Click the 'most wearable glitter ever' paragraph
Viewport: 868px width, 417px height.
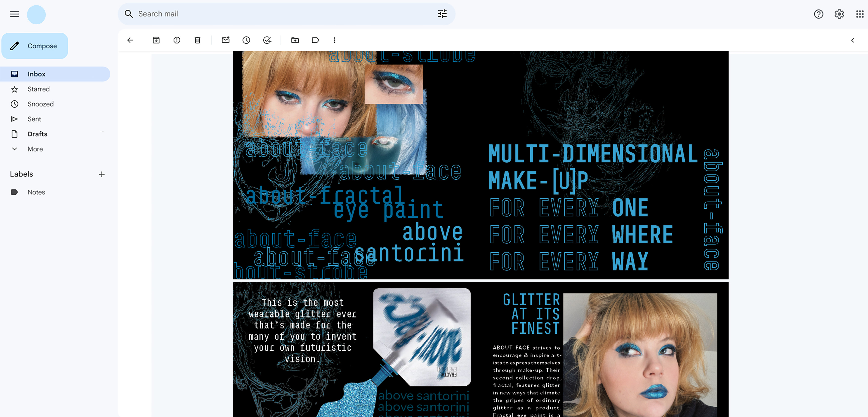click(302, 331)
